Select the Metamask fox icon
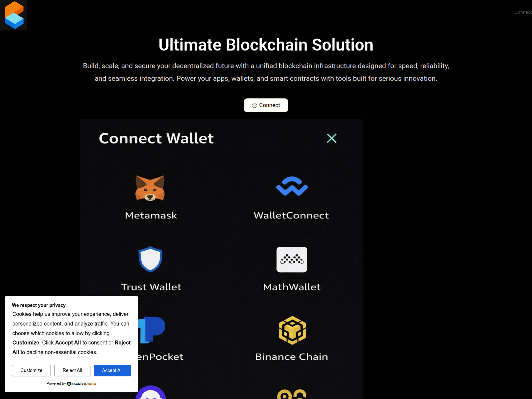This screenshot has height=399, width=532. [150, 188]
